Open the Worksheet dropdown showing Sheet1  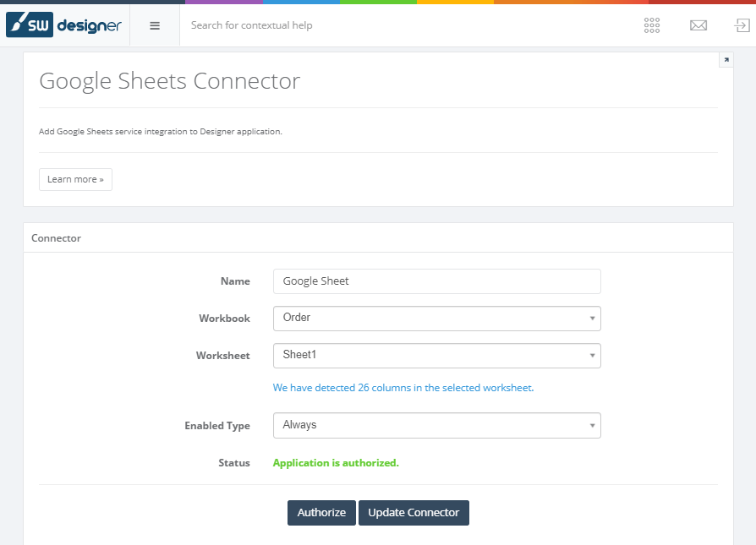437,356
